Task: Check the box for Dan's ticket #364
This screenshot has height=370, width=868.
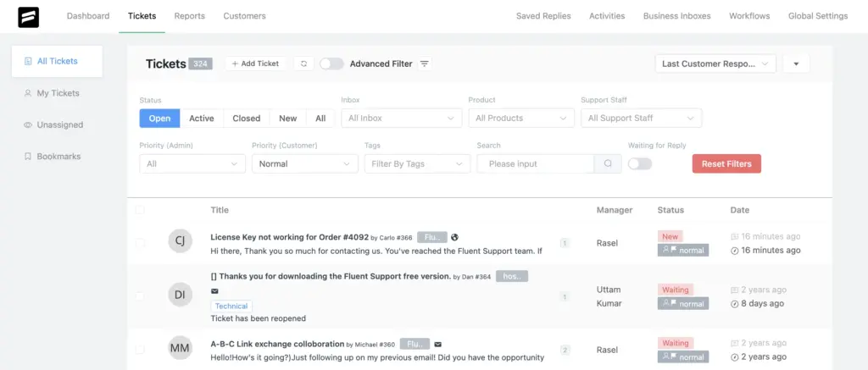Action: [140, 295]
